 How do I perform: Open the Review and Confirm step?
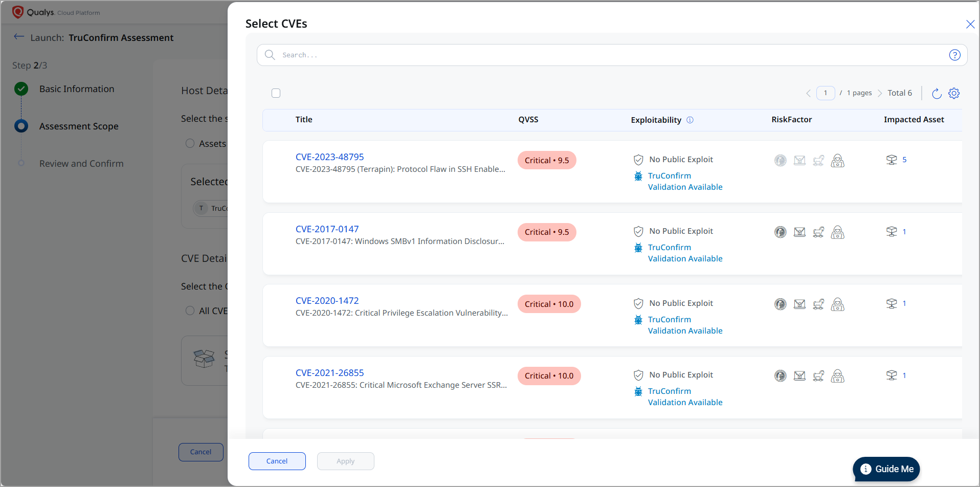pos(81,164)
